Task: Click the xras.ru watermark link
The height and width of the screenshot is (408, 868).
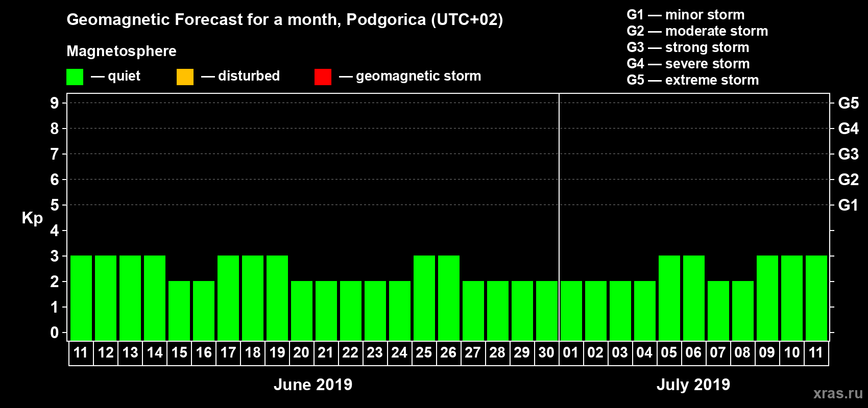Action: [x=838, y=393]
